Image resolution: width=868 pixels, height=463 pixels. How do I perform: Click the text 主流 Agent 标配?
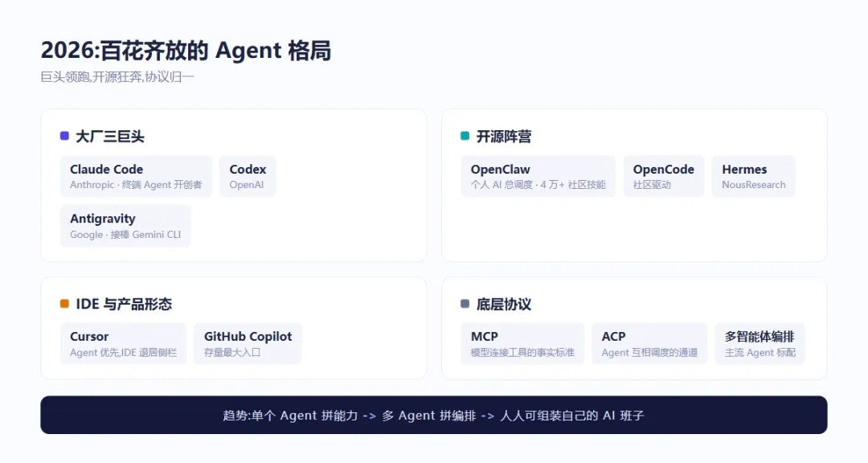coord(760,353)
